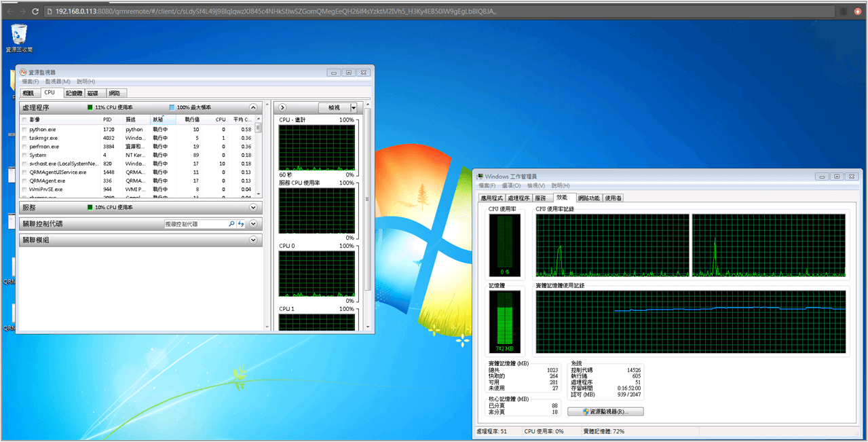868x442 pixels.
Task: Select the perfmon.exe process name
Action: [44, 146]
